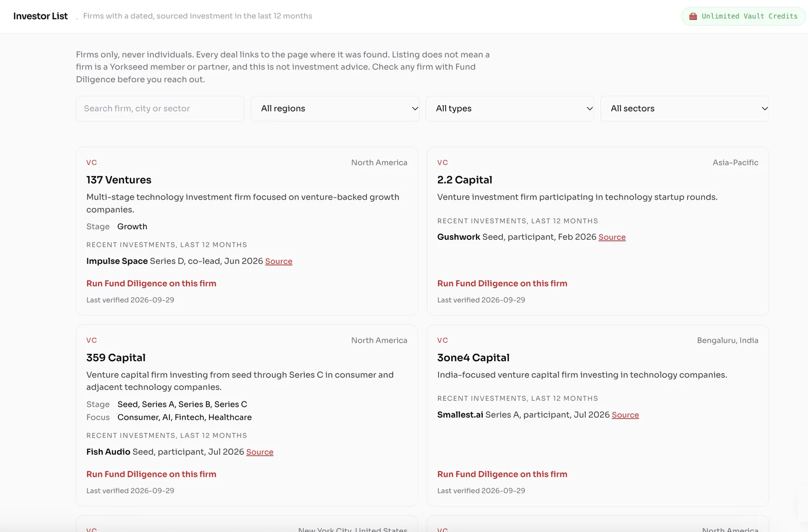Open the All types dropdown

click(x=510, y=109)
